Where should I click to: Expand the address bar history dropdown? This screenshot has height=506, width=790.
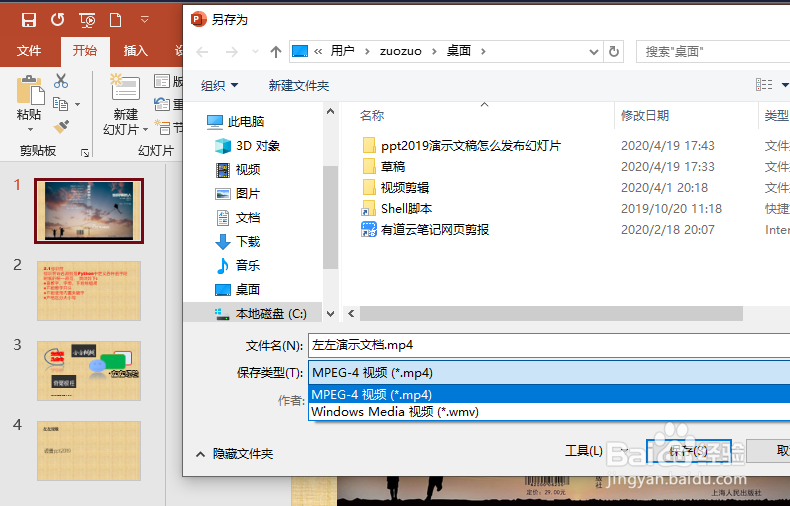pos(594,51)
